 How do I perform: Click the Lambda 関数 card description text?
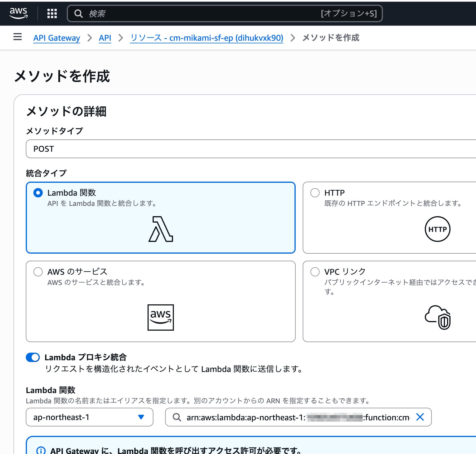tap(102, 203)
